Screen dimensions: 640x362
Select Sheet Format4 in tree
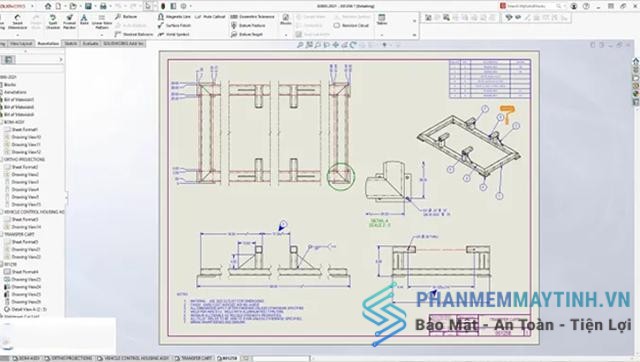[x=24, y=272]
